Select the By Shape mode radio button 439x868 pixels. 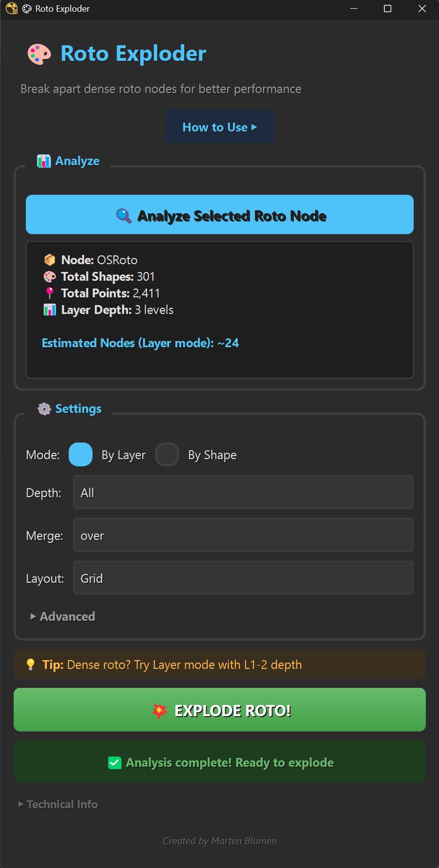point(167,455)
